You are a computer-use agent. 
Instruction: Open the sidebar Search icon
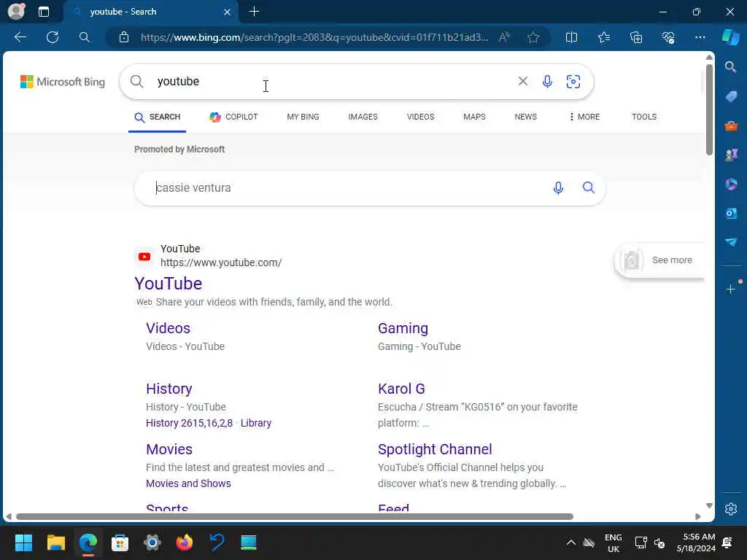coord(731,67)
